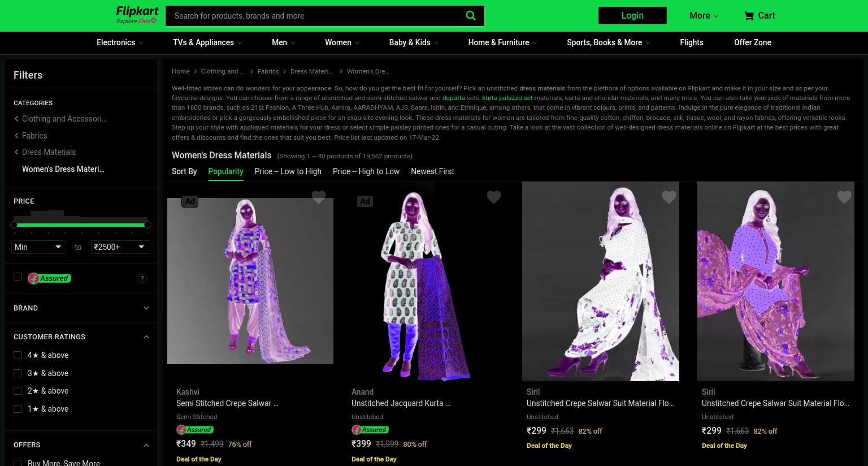This screenshot has width=868, height=466.
Task: Wishlist the first Siril crepe suit
Action: click(669, 196)
